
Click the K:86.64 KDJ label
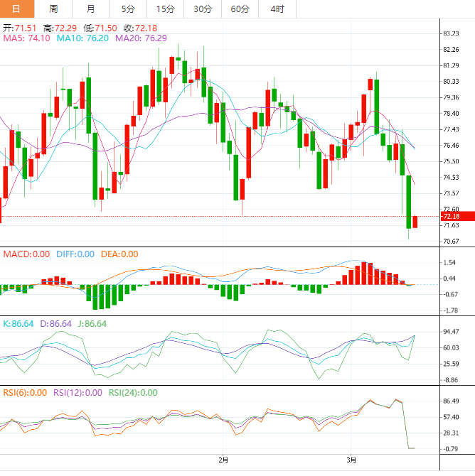coord(18,323)
